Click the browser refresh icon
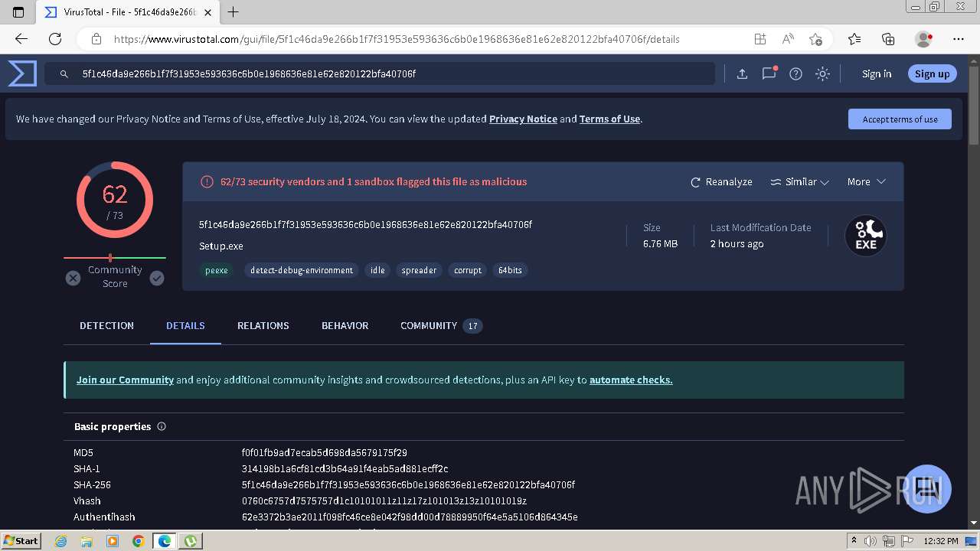This screenshot has width=980, height=551. (55, 39)
